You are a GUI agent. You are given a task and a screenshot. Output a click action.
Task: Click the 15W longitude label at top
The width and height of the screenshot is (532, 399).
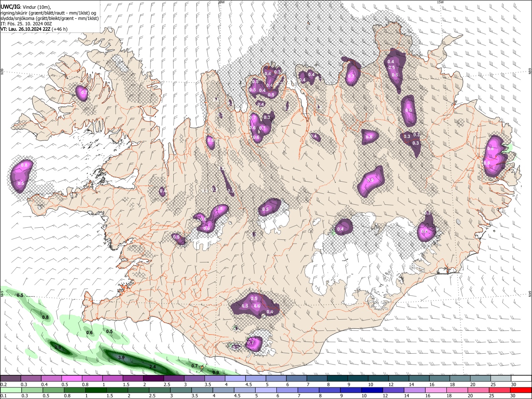440,2
